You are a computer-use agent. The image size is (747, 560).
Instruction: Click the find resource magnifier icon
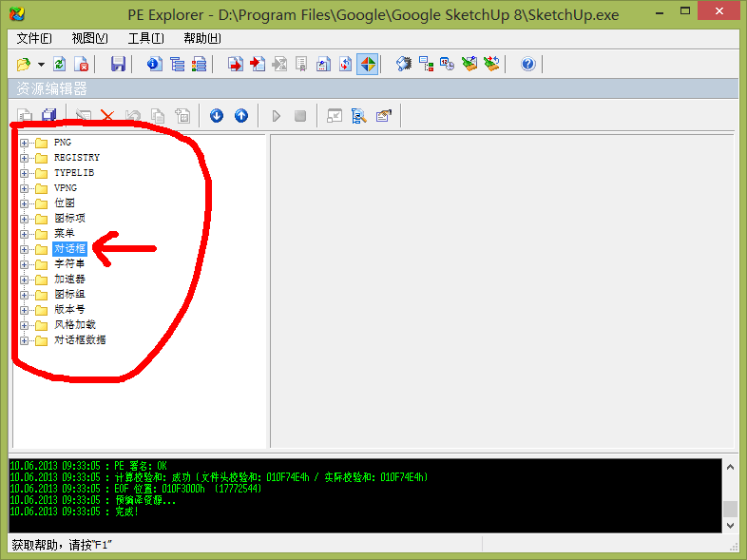tap(358, 115)
